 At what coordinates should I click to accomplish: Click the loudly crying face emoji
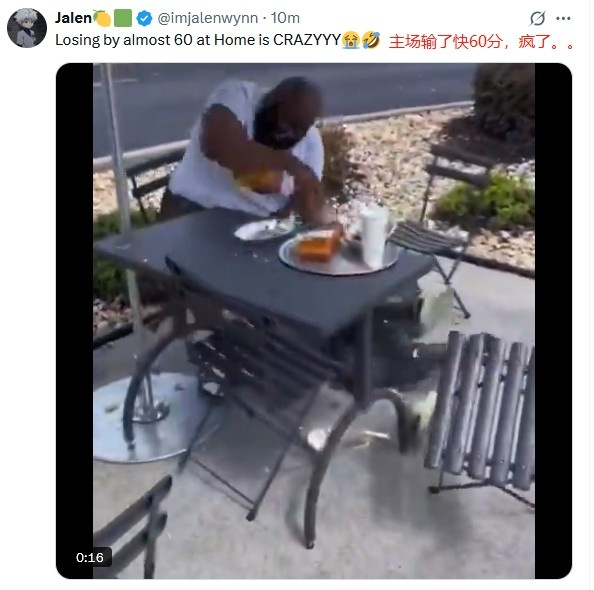click(x=351, y=40)
